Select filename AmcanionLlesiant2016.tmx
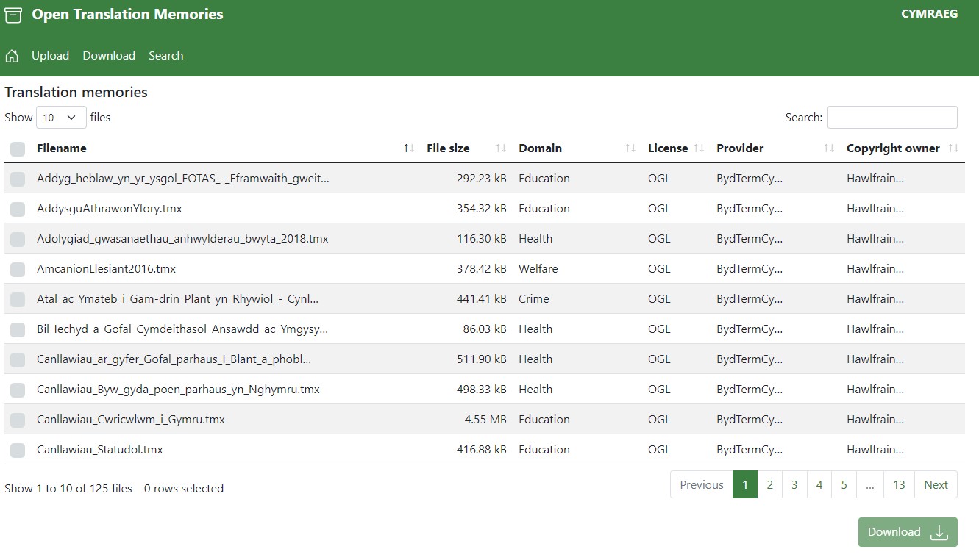Screen dimensions: 979x560 (107, 269)
